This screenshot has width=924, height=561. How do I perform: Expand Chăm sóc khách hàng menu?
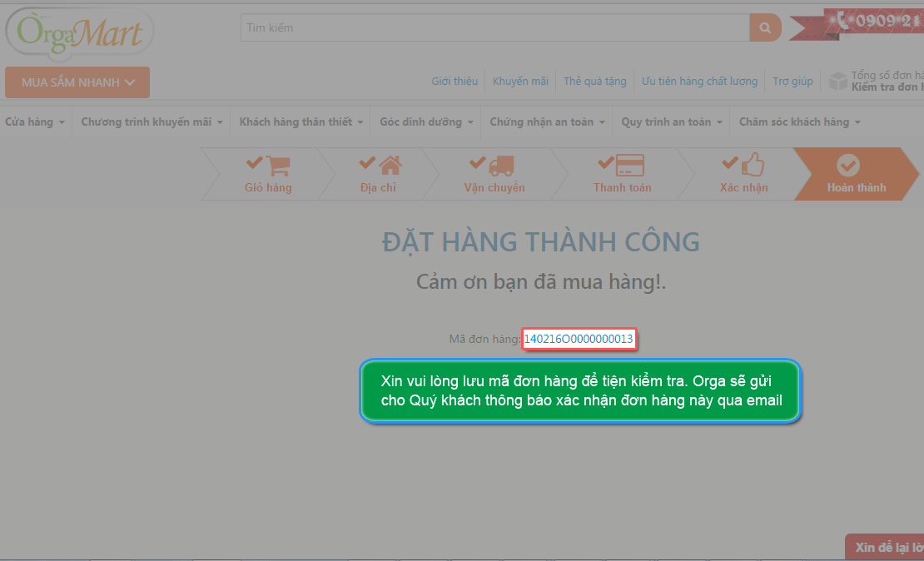pyautogui.click(x=800, y=122)
